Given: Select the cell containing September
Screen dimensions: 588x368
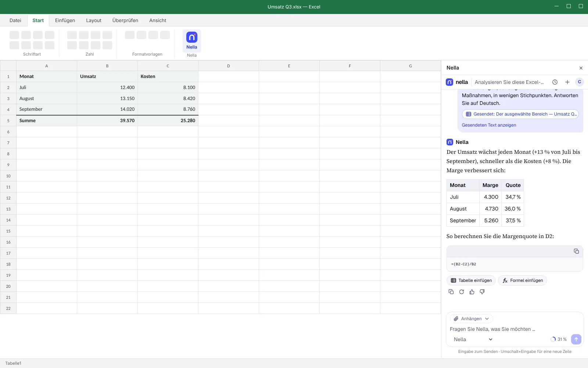Looking at the screenshot, I should pyautogui.click(x=47, y=109).
